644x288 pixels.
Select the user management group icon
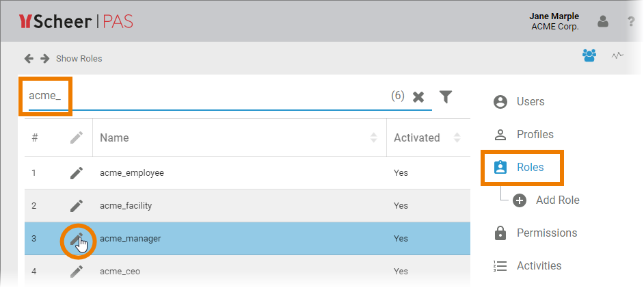click(589, 55)
